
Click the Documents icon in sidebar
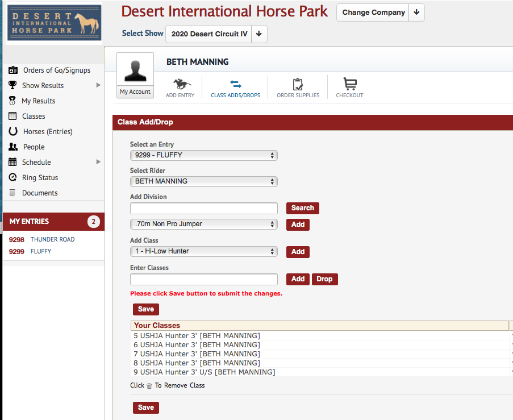(12, 193)
